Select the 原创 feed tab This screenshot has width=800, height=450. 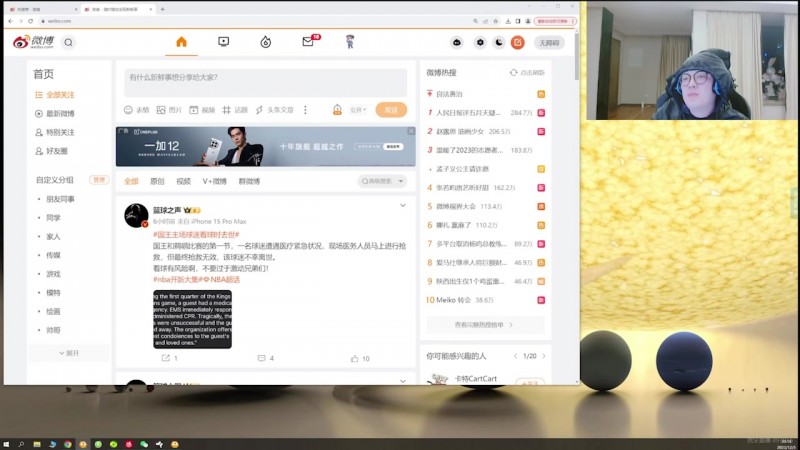pyautogui.click(x=157, y=181)
